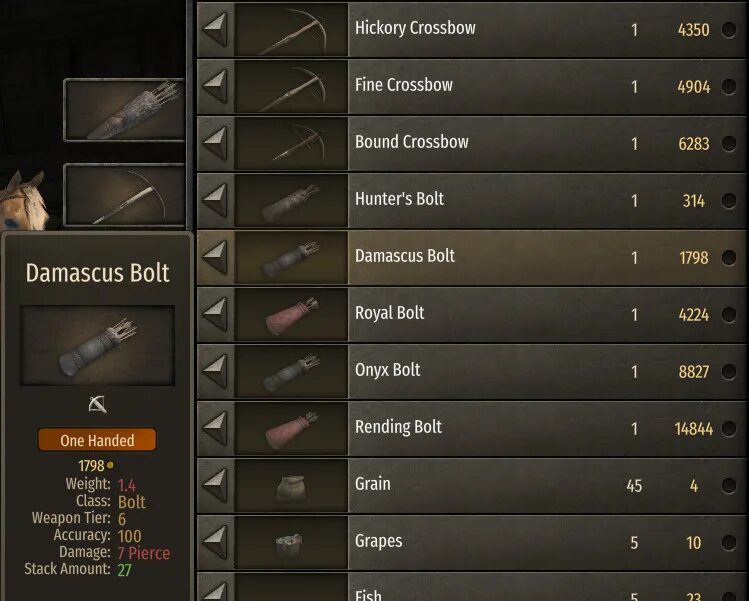Select the Onyx Bolt row name
Image resolution: width=749 pixels, height=601 pixels.
click(x=387, y=370)
